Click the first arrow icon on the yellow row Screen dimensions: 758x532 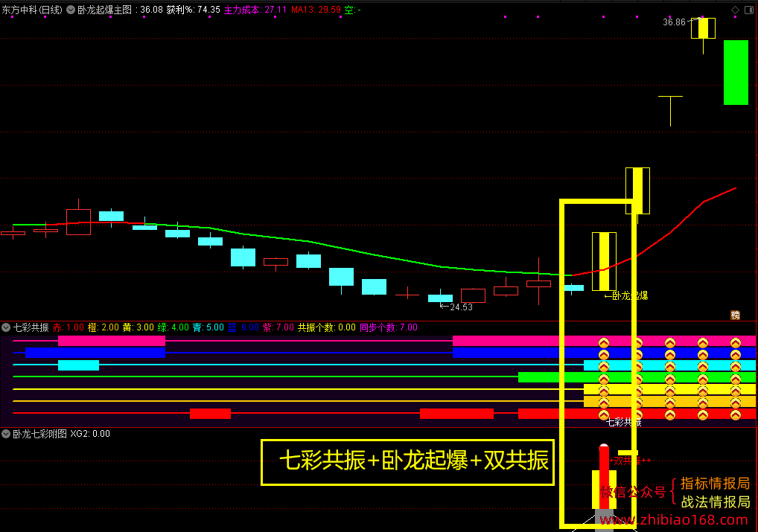(604, 391)
